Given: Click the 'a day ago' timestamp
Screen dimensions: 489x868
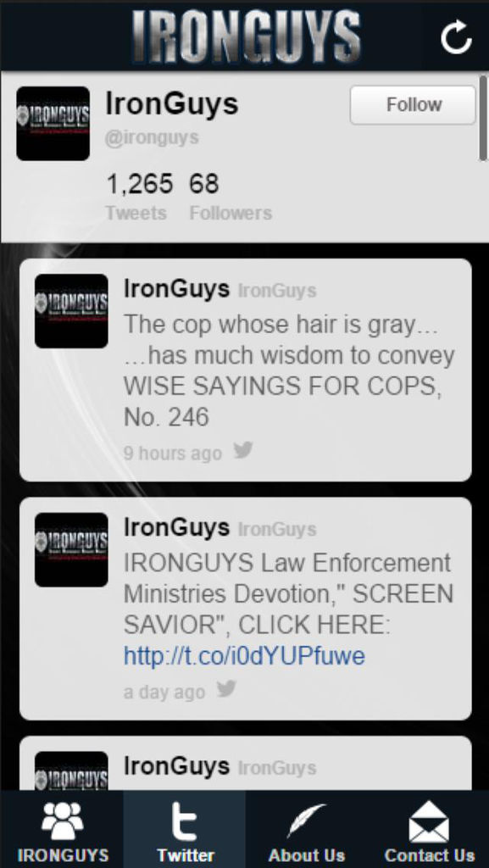Looking at the screenshot, I should tap(164, 692).
